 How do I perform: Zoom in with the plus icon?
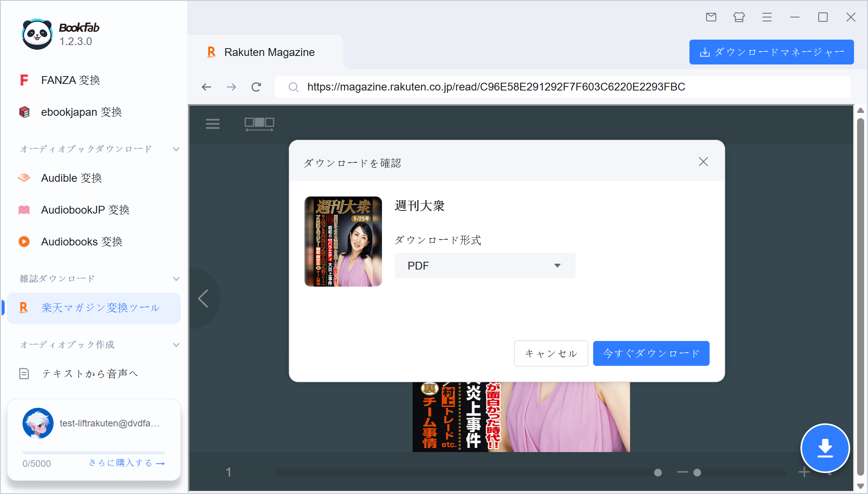804,472
